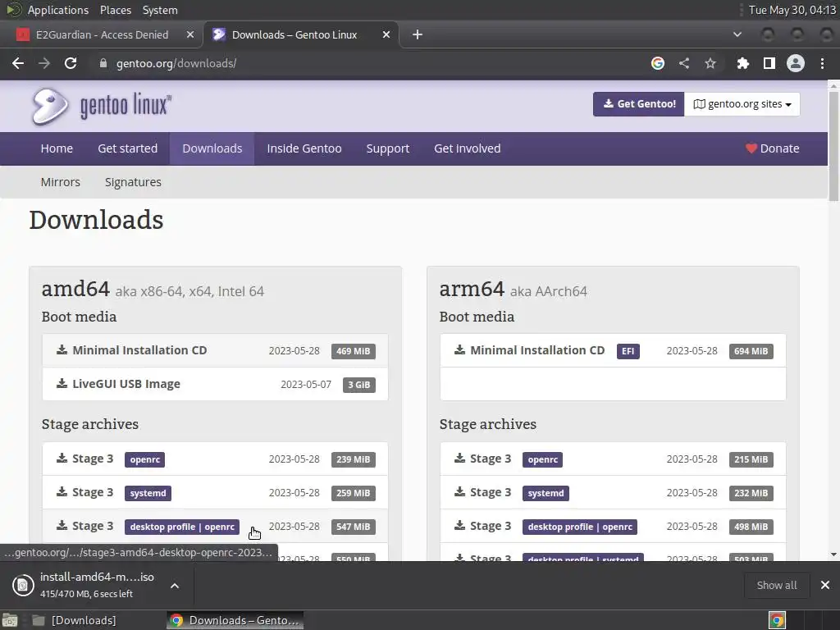This screenshot has width=840, height=630.
Task: Close the Downloads – Gentoo Linux tab
Action: point(386,34)
